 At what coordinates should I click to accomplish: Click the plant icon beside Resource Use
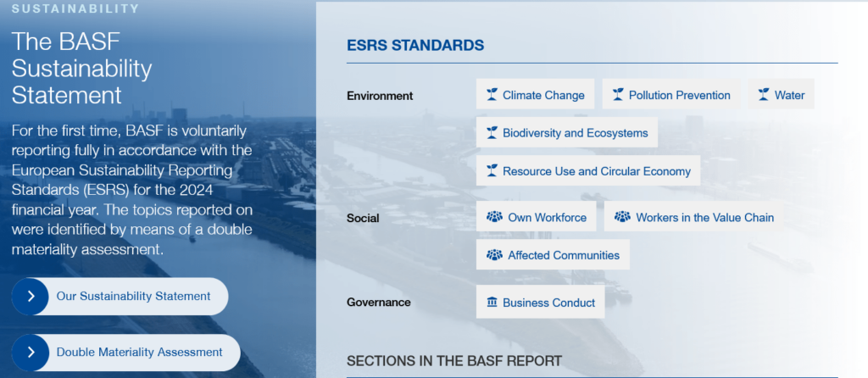tap(492, 171)
